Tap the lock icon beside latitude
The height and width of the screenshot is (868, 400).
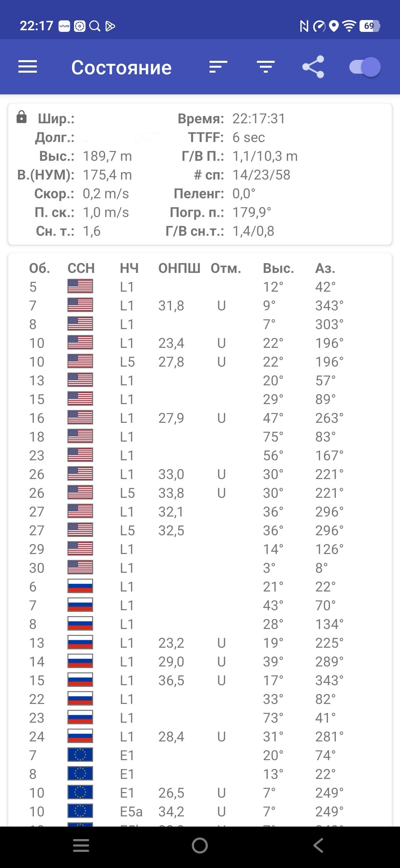[22, 117]
